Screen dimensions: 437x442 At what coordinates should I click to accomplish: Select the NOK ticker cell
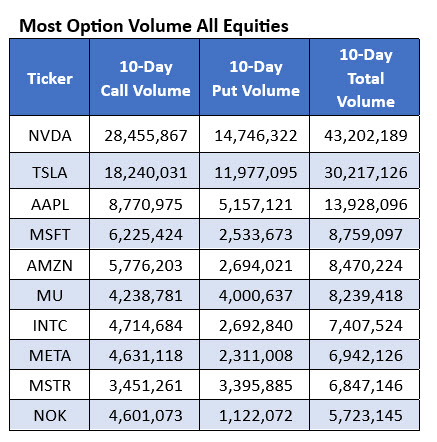50,415
